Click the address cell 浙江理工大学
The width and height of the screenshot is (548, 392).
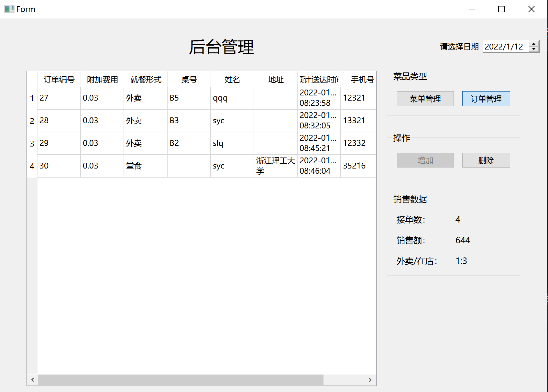[x=276, y=166]
